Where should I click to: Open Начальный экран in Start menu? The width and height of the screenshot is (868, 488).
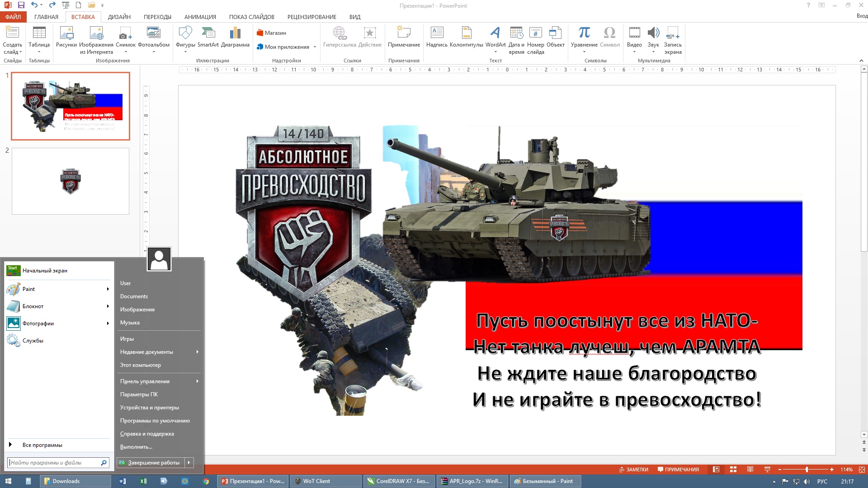59,271
